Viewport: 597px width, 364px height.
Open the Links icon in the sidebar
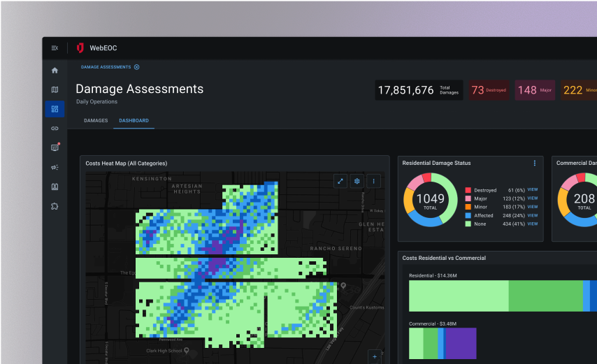pos(55,129)
